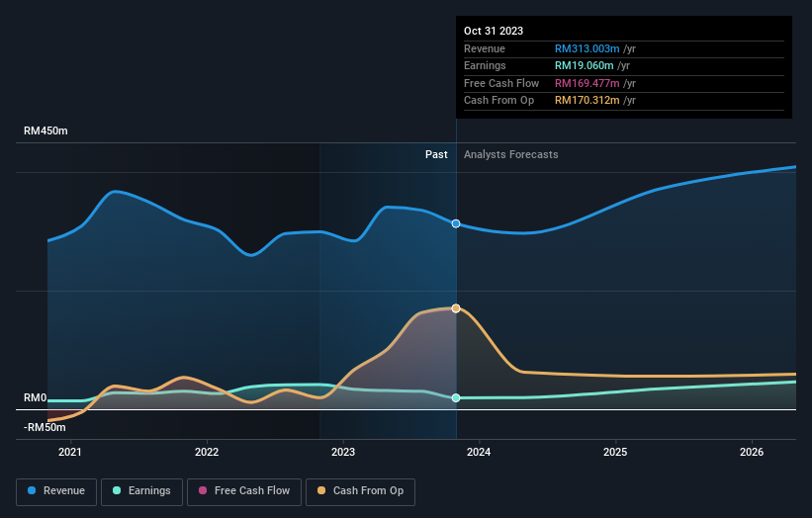Click the RM19.060m earnings value
812x518 pixels.
(x=585, y=65)
